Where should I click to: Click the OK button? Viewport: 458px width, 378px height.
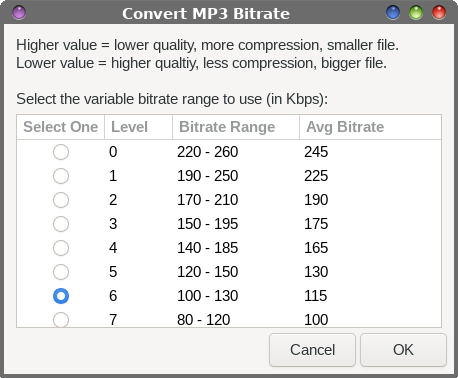point(403,350)
